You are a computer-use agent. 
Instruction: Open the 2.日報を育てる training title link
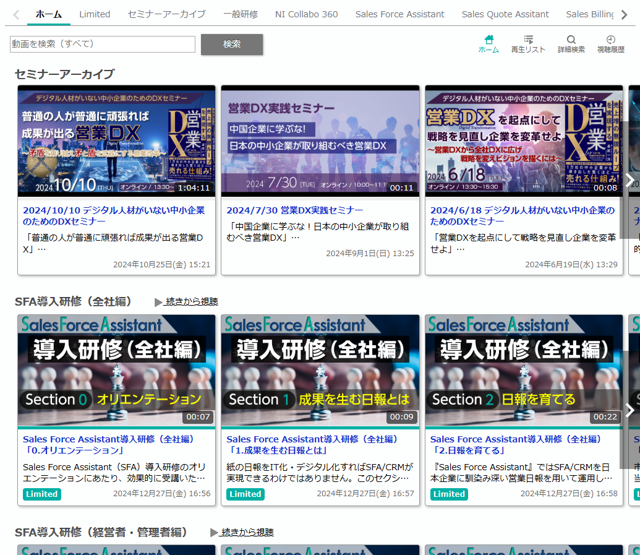pos(516,445)
